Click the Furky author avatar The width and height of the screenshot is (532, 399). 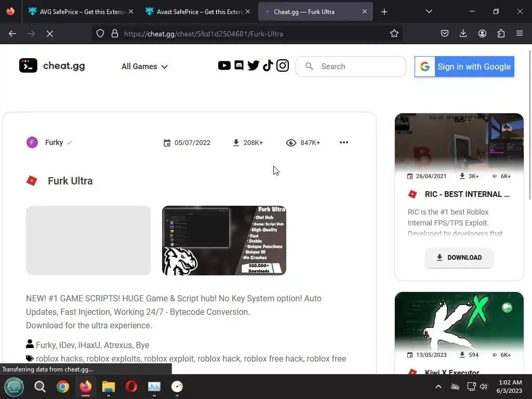tap(32, 142)
